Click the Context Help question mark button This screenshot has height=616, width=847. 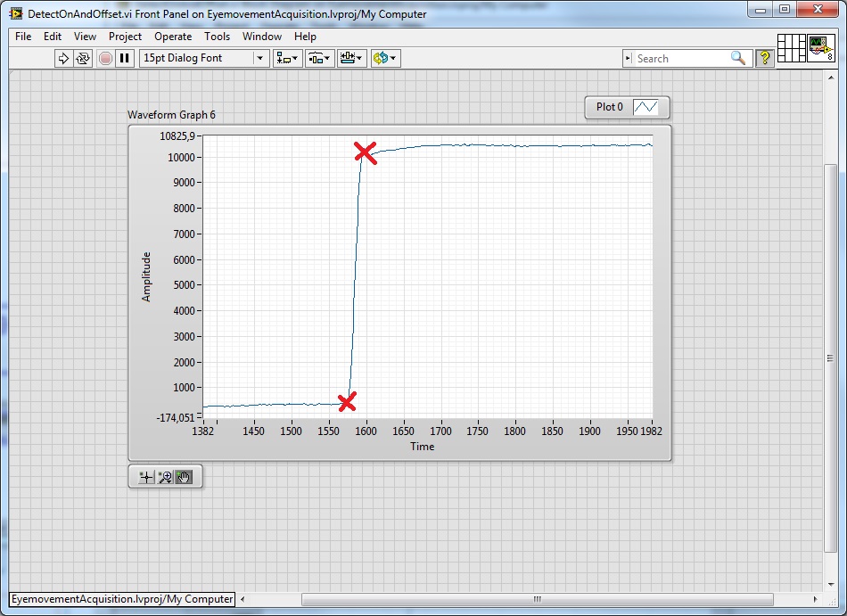pos(764,58)
